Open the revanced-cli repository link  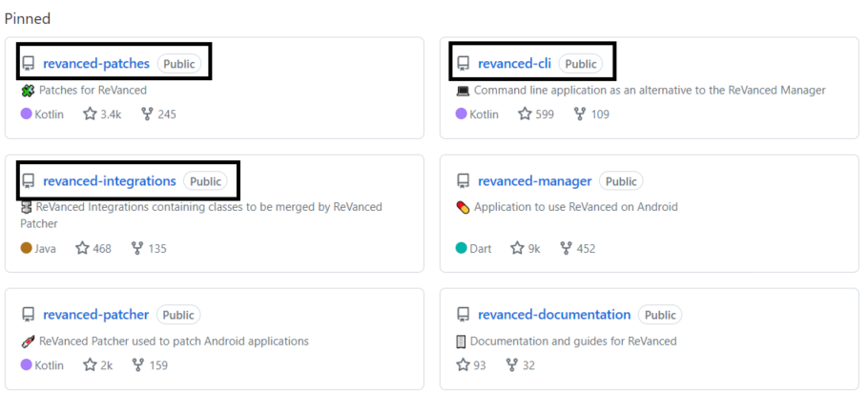click(x=515, y=64)
